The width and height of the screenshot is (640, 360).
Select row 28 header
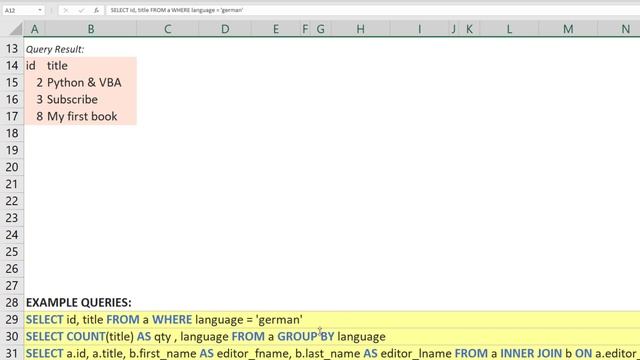[x=12, y=302]
